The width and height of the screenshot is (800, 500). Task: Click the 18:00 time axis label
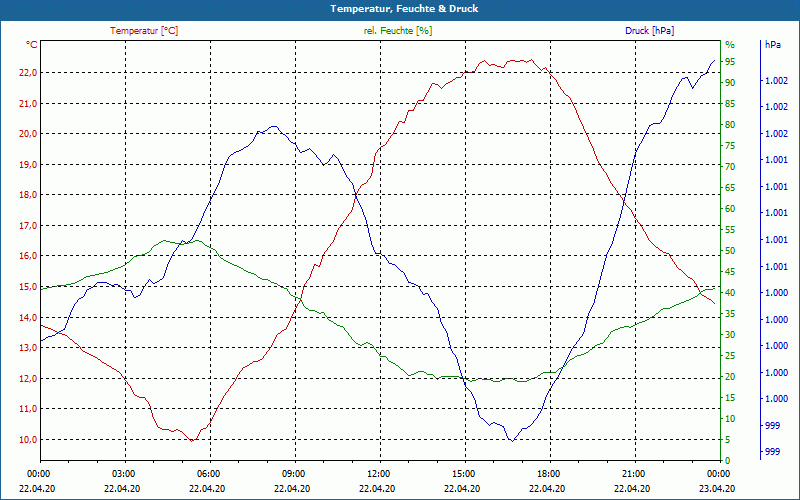pos(548,473)
